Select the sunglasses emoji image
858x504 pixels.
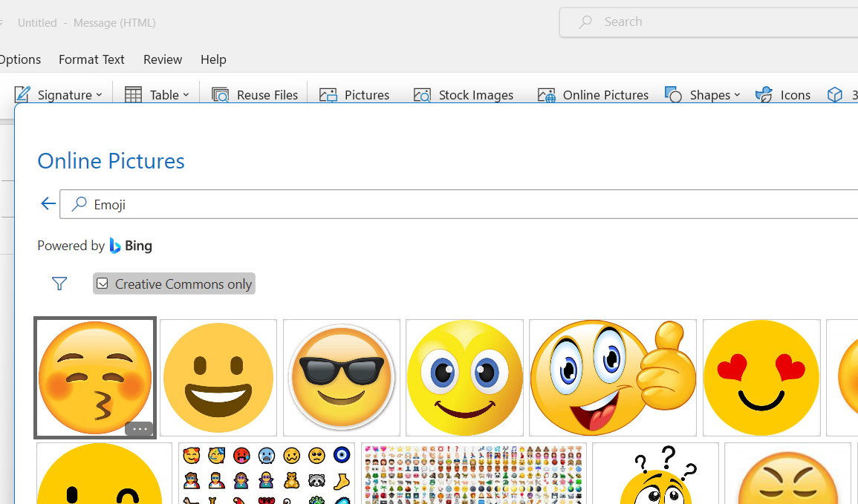click(x=342, y=378)
